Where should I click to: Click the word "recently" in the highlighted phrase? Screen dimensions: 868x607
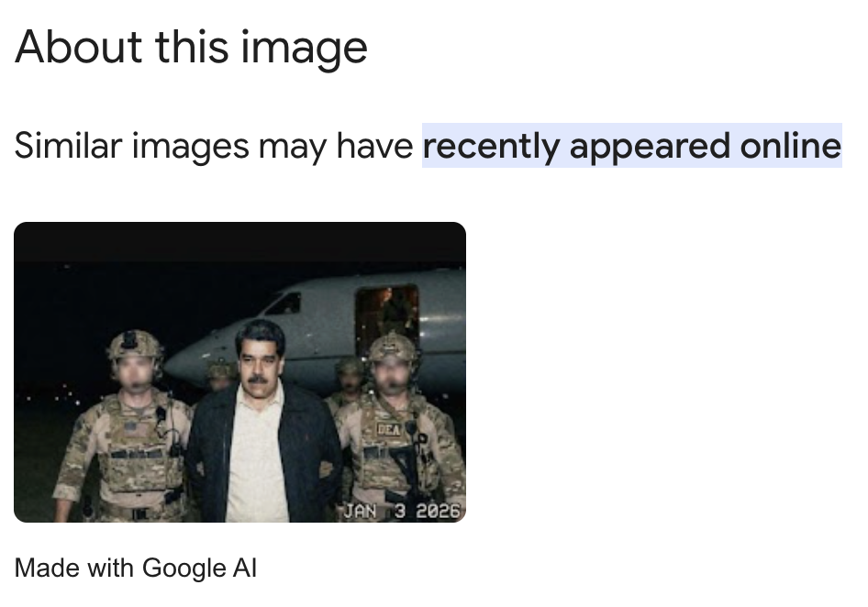[492, 147]
